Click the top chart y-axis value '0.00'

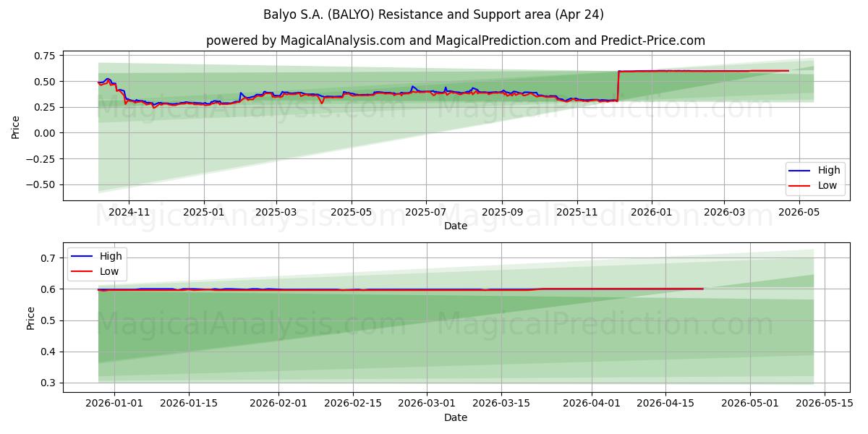coord(45,133)
